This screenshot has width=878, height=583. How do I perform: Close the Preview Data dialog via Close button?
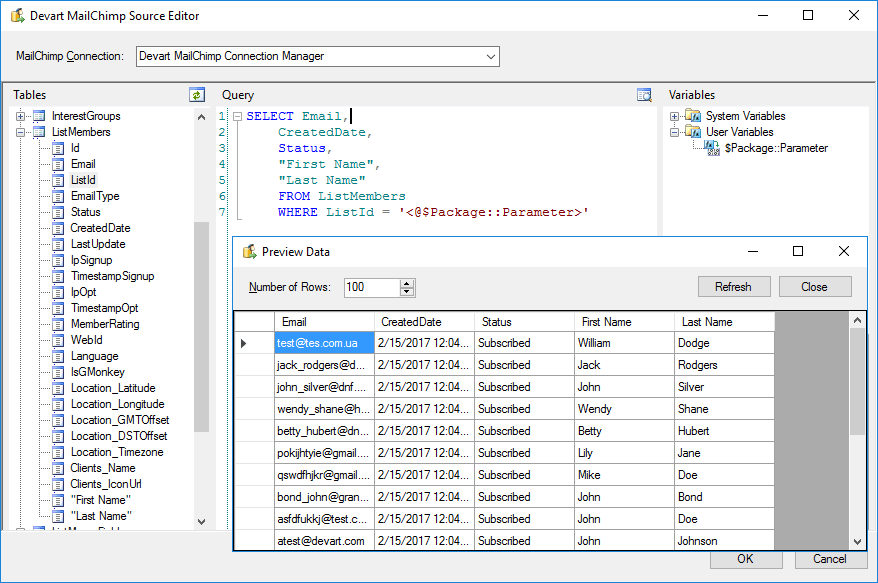click(x=814, y=286)
